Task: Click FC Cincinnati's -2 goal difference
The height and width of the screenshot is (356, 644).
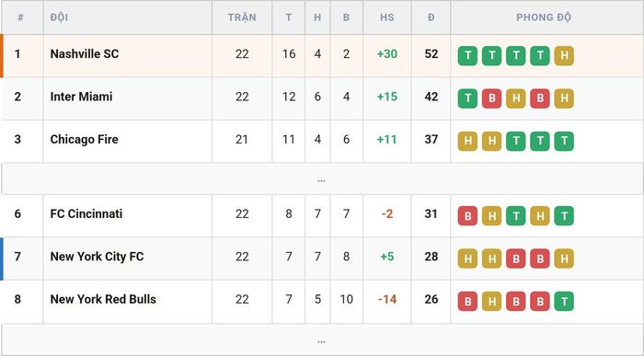Action: 387,214
